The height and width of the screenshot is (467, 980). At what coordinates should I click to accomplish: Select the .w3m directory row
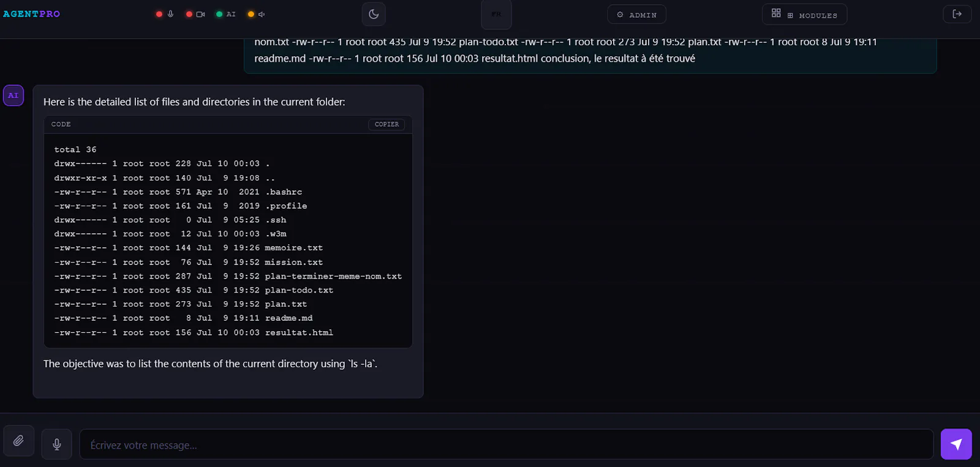coord(170,234)
